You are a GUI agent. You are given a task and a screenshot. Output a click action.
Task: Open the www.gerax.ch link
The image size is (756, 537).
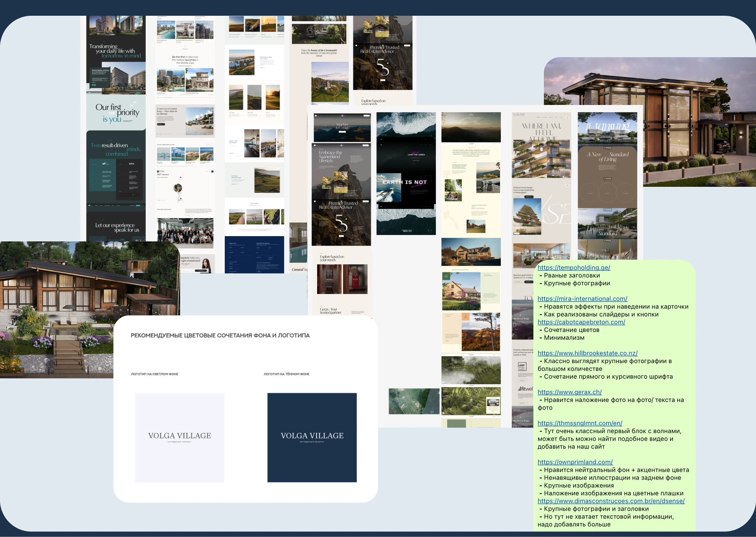[569, 392]
